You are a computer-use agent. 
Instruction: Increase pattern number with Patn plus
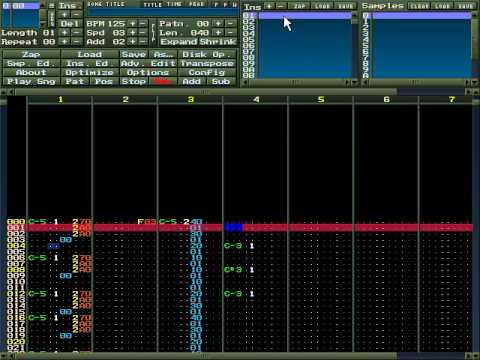point(219,24)
